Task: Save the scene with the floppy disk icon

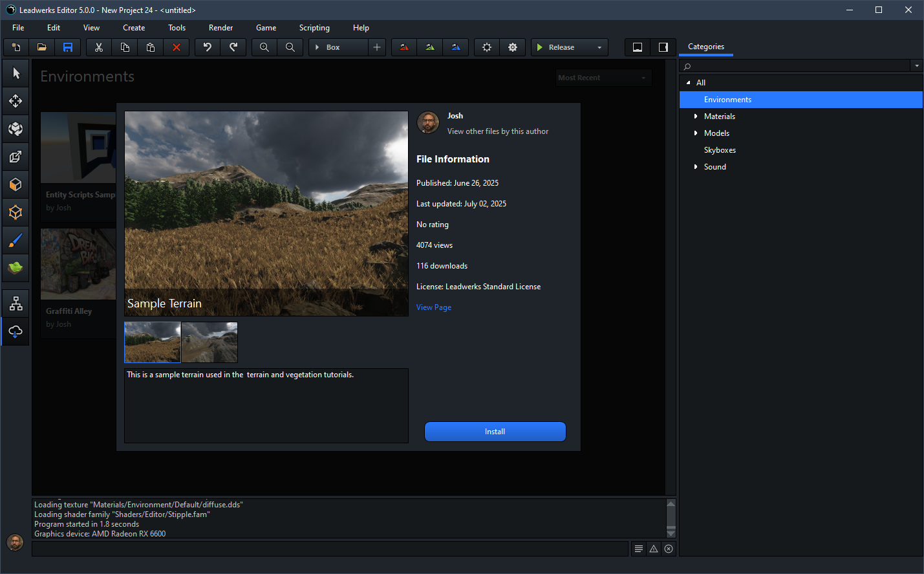Action: pos(68,47)
